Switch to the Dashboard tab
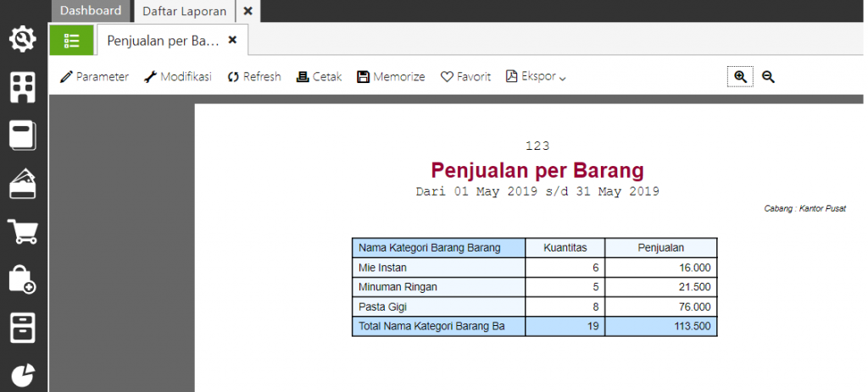 [x=91, y=11]
